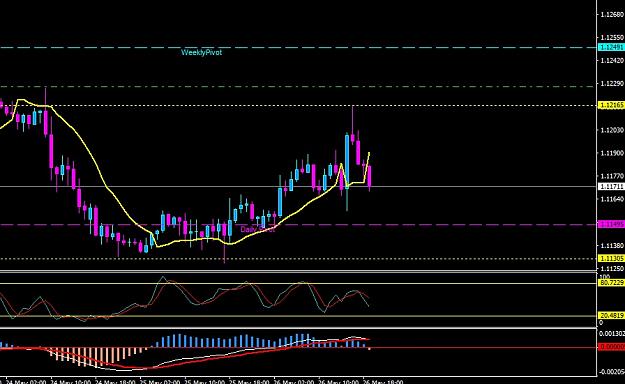This screenshot has width=625, height=384.
Task: Click the 1.11900 value on price scale
Action: [612, 153]
